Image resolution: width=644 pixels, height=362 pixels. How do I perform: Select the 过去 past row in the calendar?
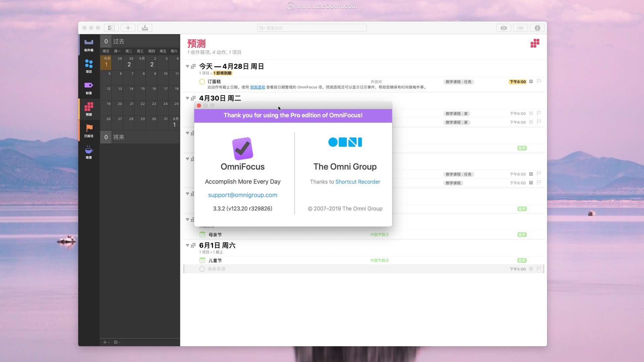coord(140,41)
